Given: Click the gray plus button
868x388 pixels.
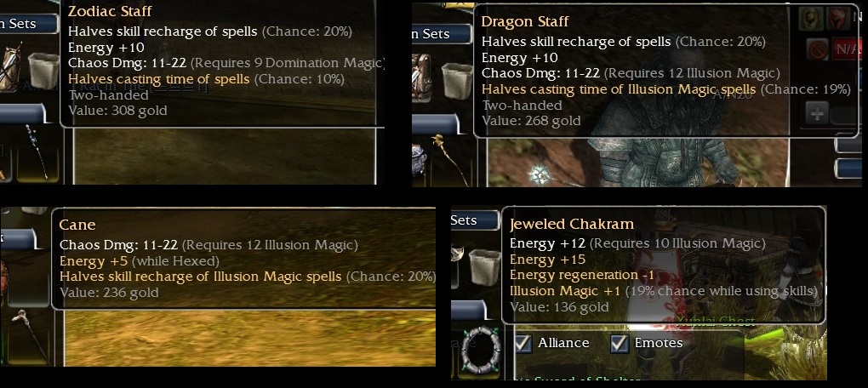Looking at the screenshot, I should (817, 113).
